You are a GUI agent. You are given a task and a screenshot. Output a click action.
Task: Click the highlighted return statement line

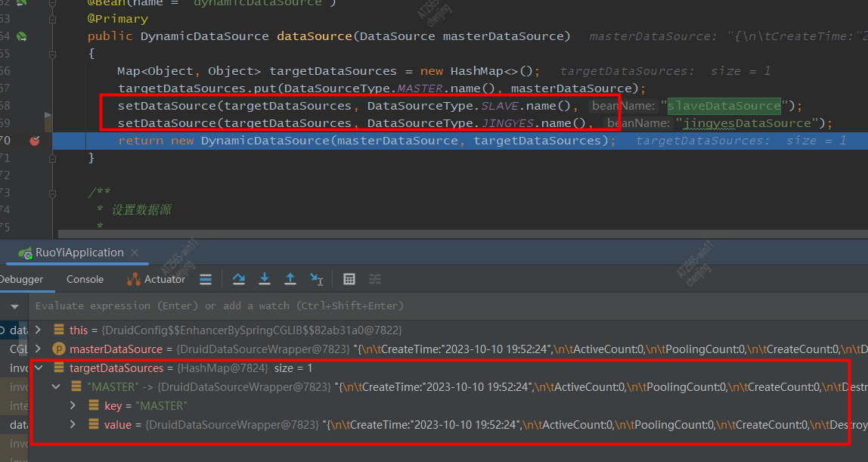pyautogui.click(x=460, y=141)
